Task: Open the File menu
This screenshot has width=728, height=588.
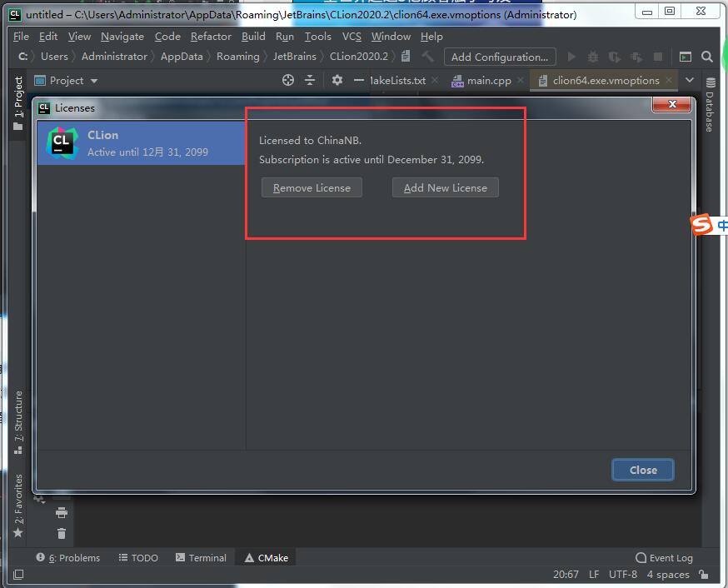Action: pyautogui.click(x=21, y=37)
